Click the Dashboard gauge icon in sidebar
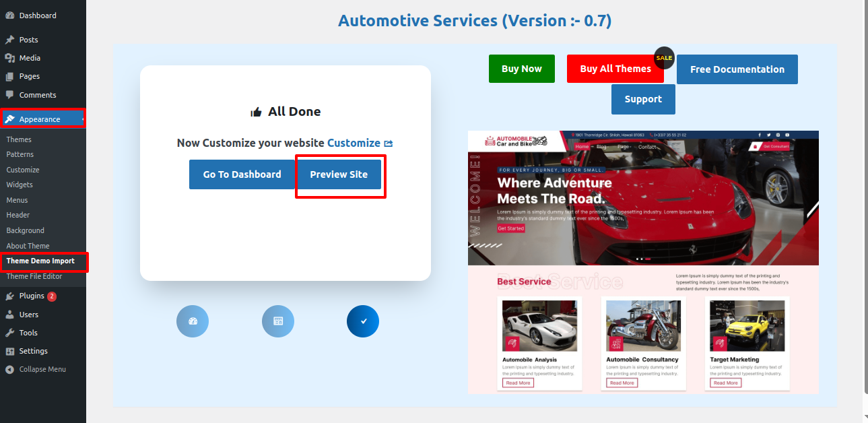Viewport: 868px width, 423px height. [9, 15]
